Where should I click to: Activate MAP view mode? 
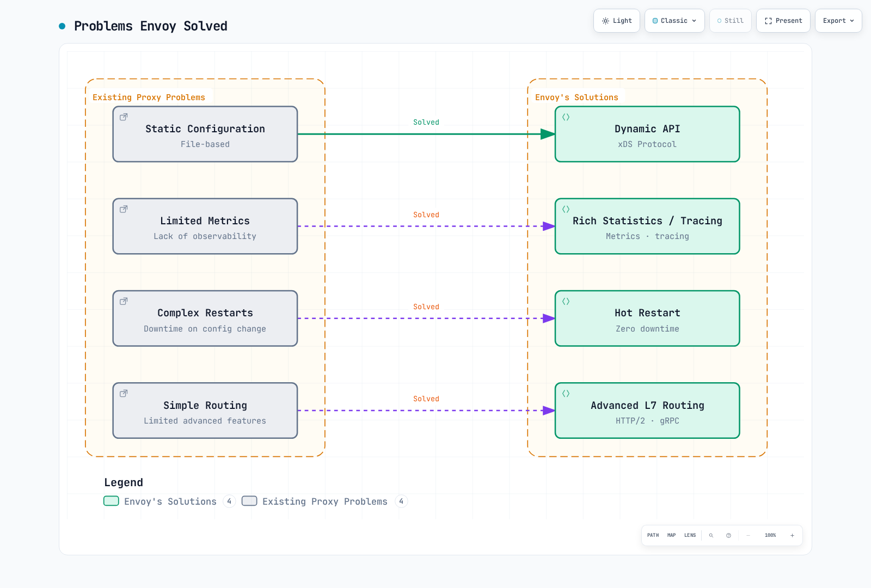(671, 535)
